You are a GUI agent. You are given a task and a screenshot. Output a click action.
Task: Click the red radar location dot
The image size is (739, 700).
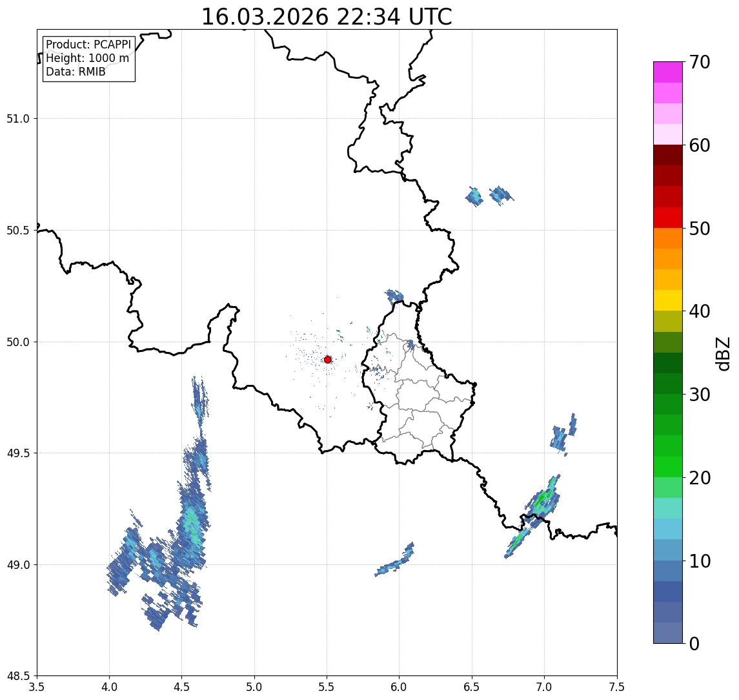(328, 360)
